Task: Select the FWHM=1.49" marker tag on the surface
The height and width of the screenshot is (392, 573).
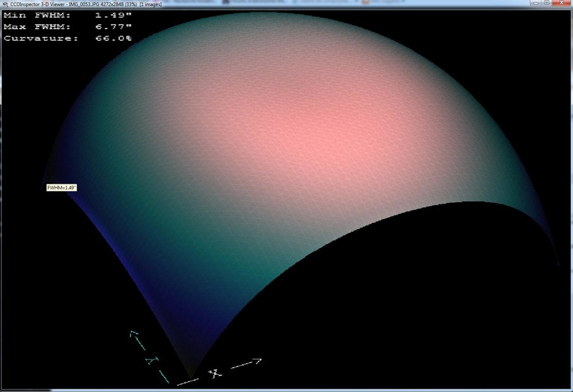Action: click(62, 187)
